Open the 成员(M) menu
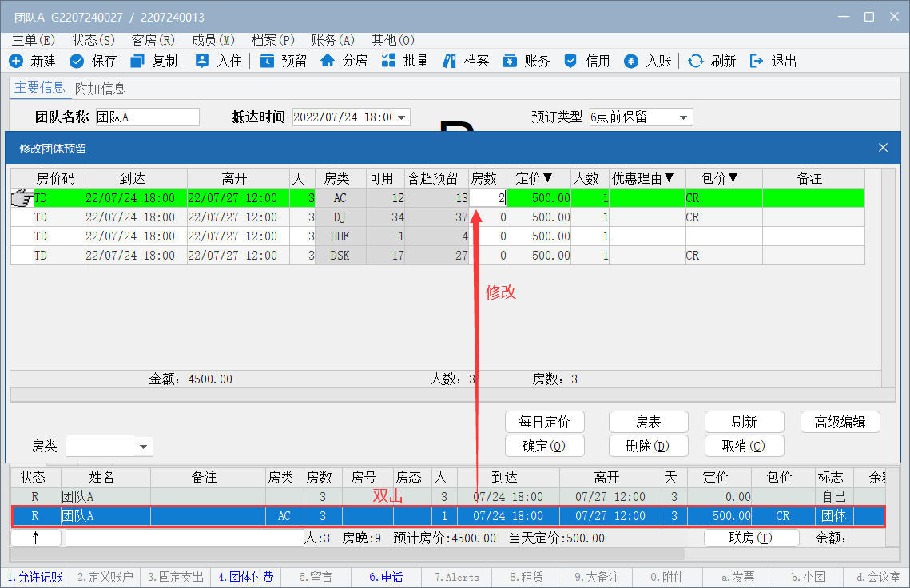Viewport: 910px width, 588px height. pos(213,40)
